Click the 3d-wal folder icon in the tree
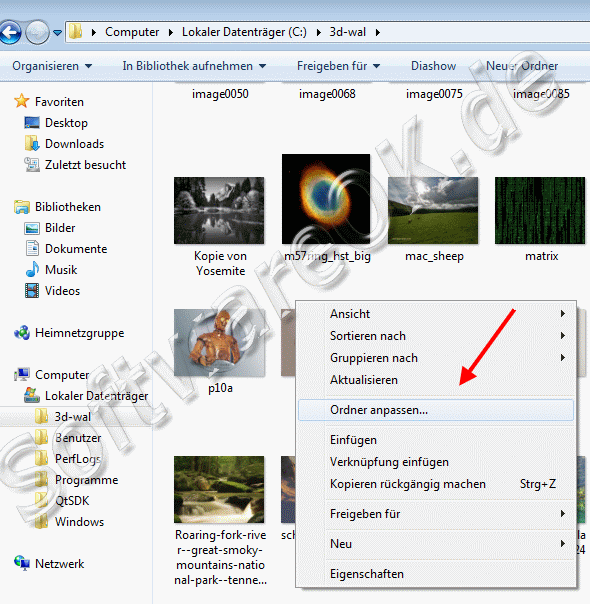This screenshot has width=590, height=604. pyautogui.click(x=41, y=416)
